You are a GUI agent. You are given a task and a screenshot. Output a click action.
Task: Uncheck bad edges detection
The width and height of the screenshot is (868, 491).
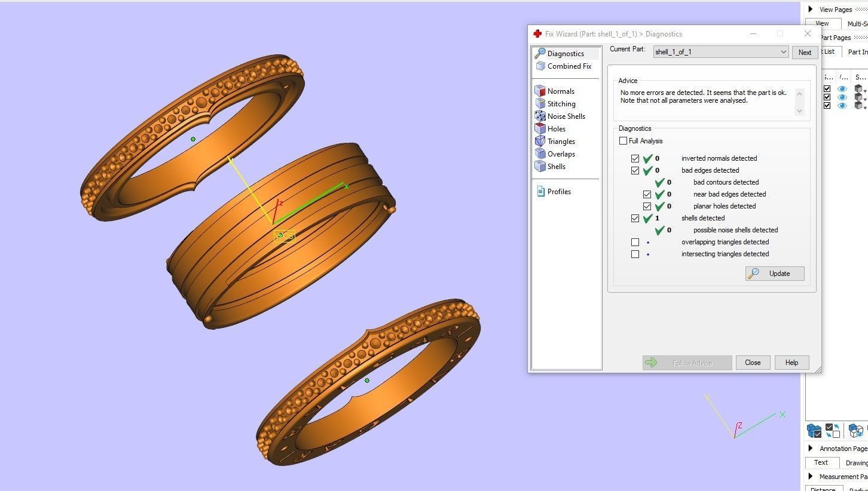click(635, 170)
